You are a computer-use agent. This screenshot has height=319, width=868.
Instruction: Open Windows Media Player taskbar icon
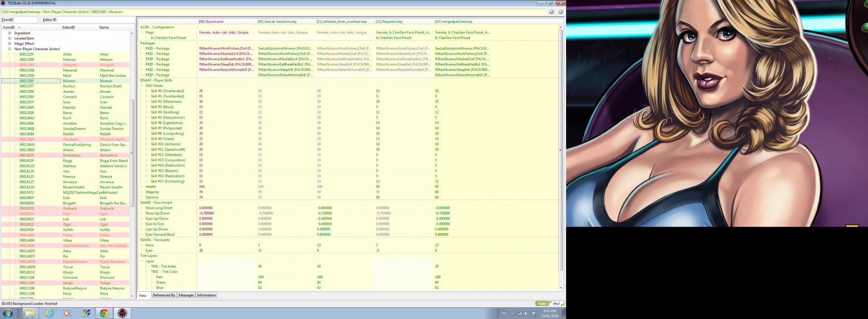pos(67,313)
